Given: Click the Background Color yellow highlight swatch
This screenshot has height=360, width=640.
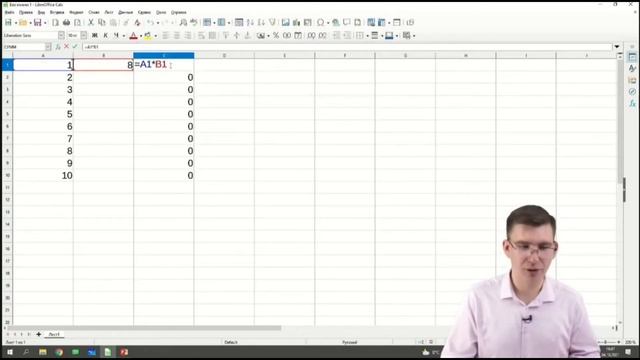Looking at the screenshot, I should coord(148,36).
